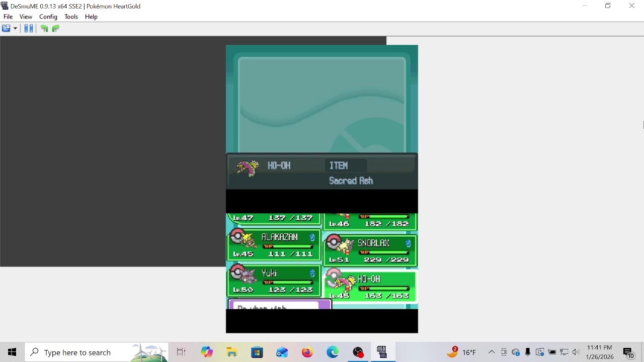
Task: Open the volume control tray icon
Action: click(576, 352)
